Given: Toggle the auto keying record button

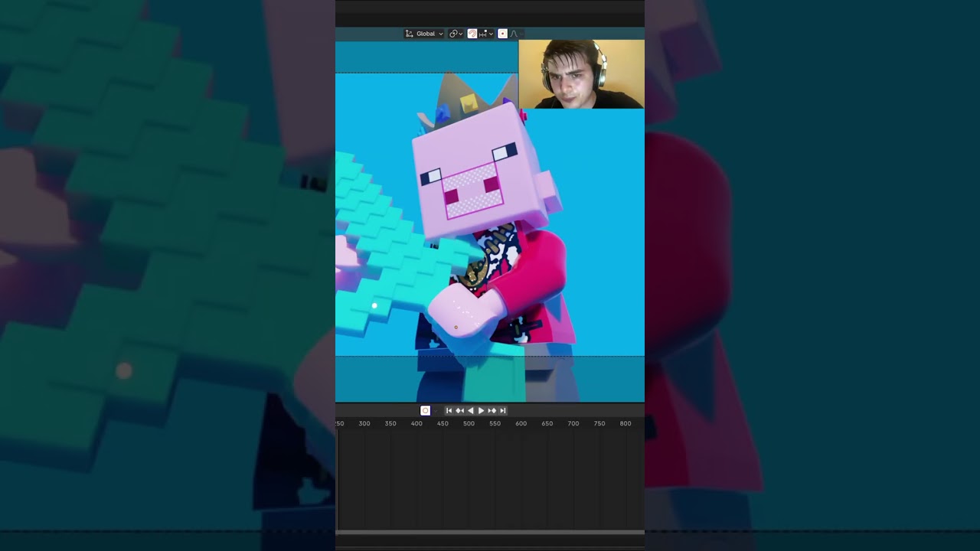Looking at the screenshot, I should 426,411.
